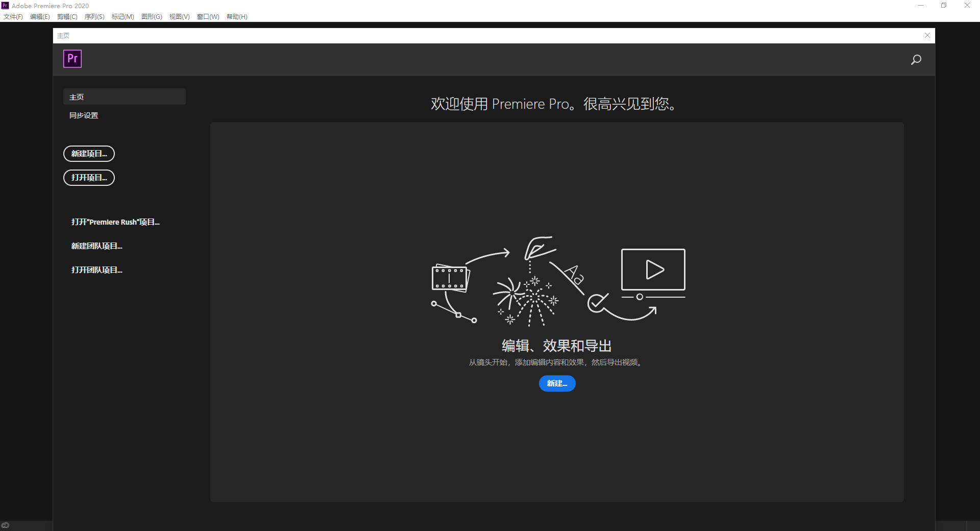Screen dimensions: 980x531
Task: Open the 帮助 menu
Action: [236, 16]
